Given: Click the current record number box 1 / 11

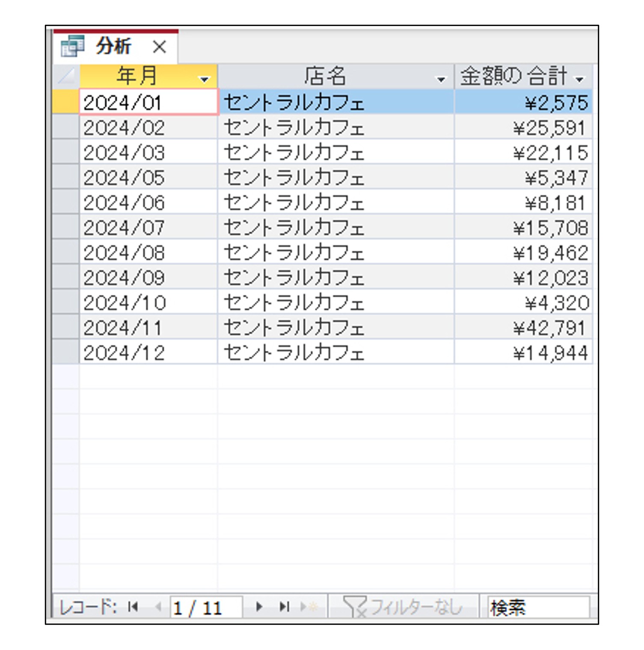Looking at the screenshot, I should tap(206, 607).
